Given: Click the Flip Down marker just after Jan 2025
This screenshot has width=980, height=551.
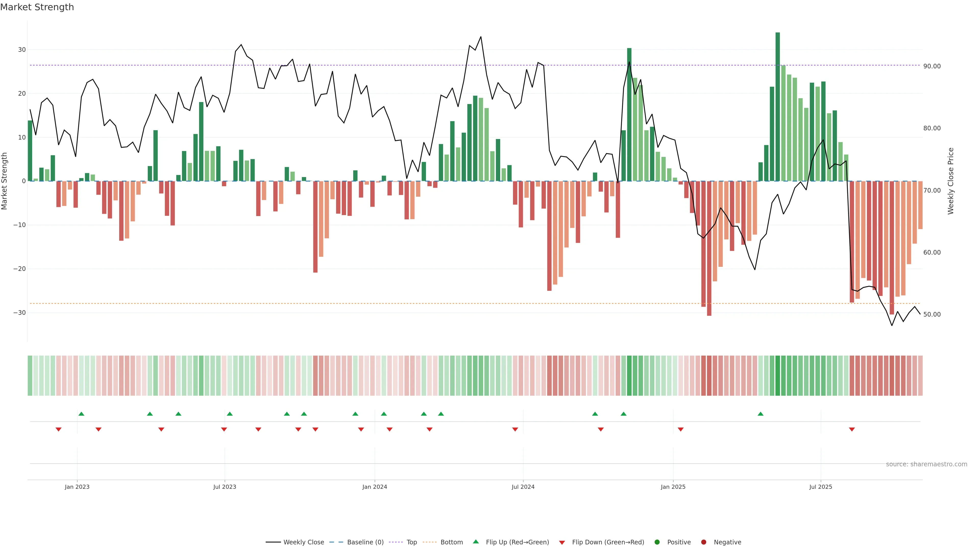Looking at the screenshot, I should tap(681, 429).
